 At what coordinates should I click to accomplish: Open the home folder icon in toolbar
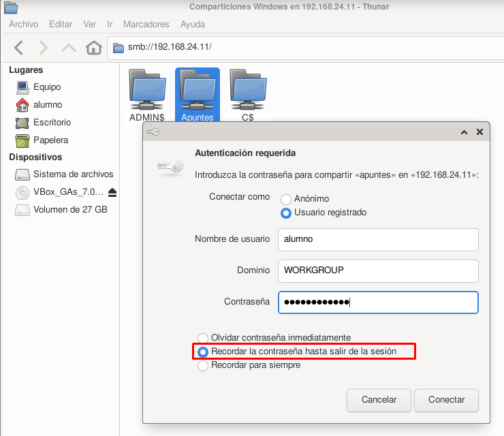coord(94,48)
